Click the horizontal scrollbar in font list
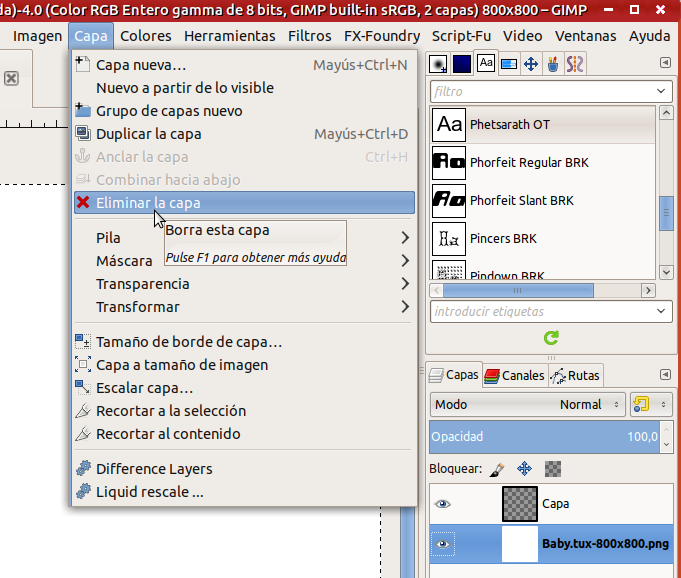681x578 pixels. (518, 291)
